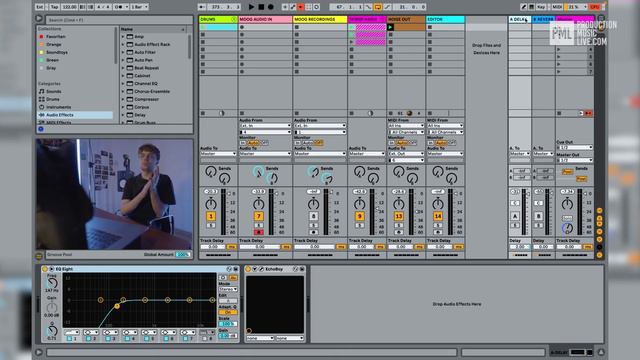Expand the Amp folder

click(123, 36)
